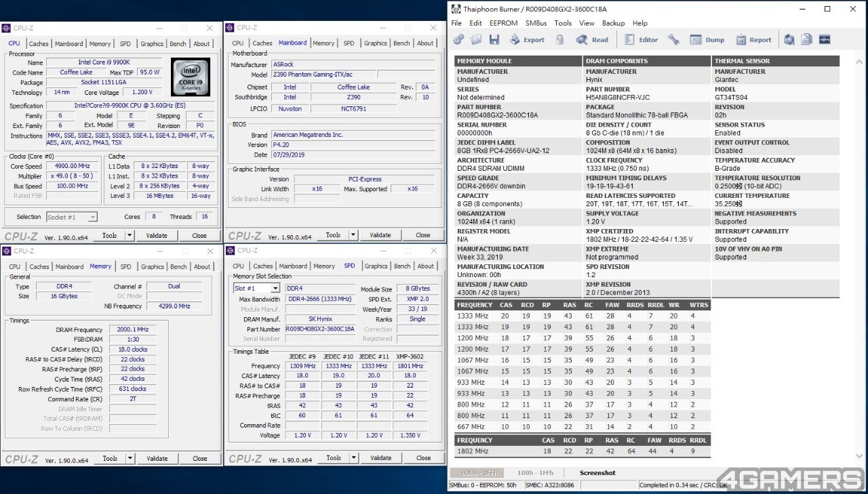Switch to Bench tab in CPU-Z CPU-tab window
Screen dimensions: 868x494
tap(178, 44)
